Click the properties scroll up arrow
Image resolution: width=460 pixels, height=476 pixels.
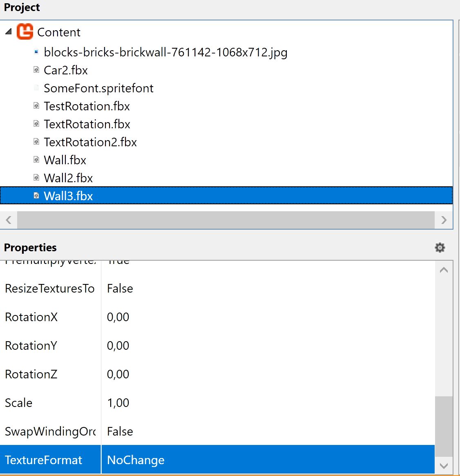444,270
